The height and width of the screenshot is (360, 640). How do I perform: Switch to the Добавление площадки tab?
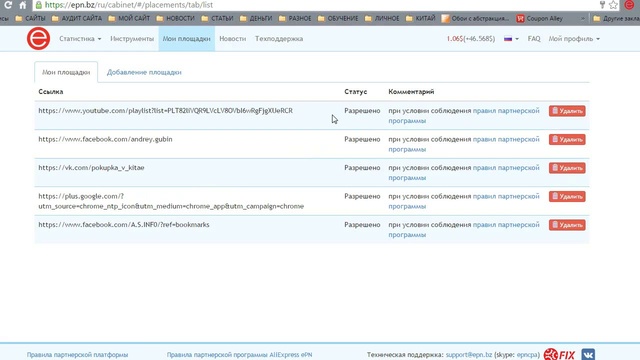click(144, 72)
